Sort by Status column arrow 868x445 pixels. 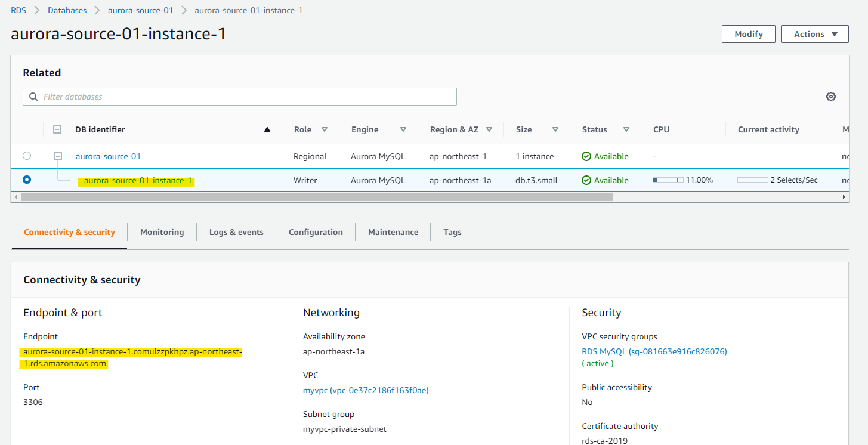pos(626,129)
